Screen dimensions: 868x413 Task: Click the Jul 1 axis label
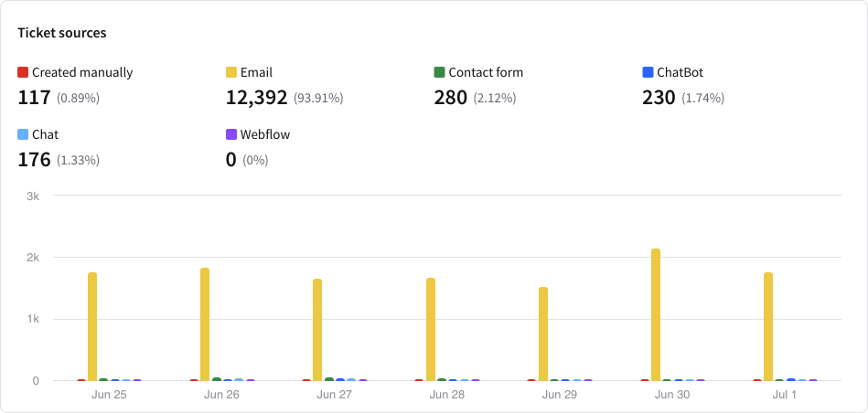[785, 396]
